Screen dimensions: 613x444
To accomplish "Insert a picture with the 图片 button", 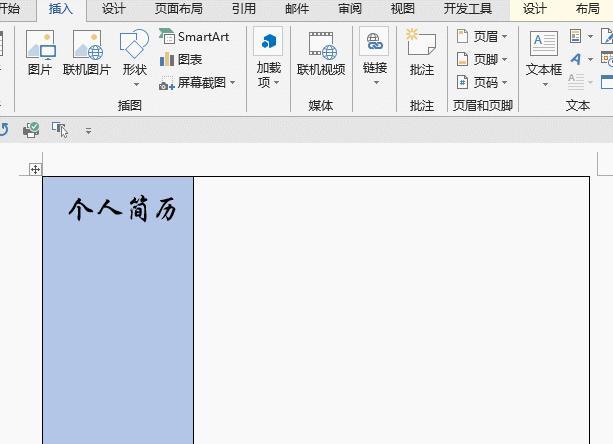I will [x=40, y=53].
